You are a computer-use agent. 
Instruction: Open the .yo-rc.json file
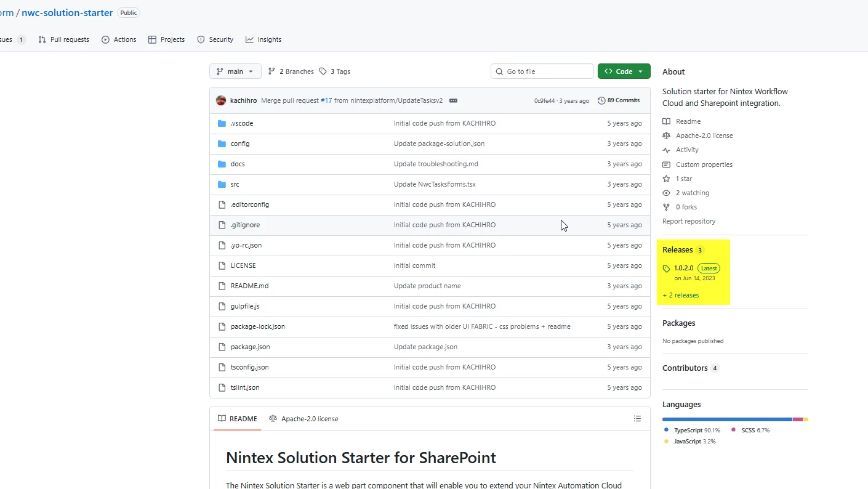click(x=246, y=245)
